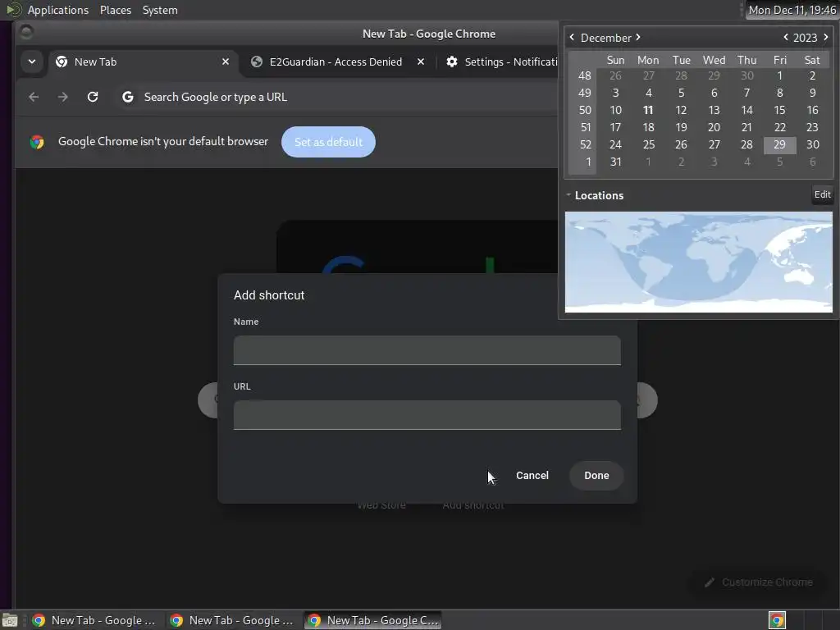Select December 31 in calendar

pos(615,162)
